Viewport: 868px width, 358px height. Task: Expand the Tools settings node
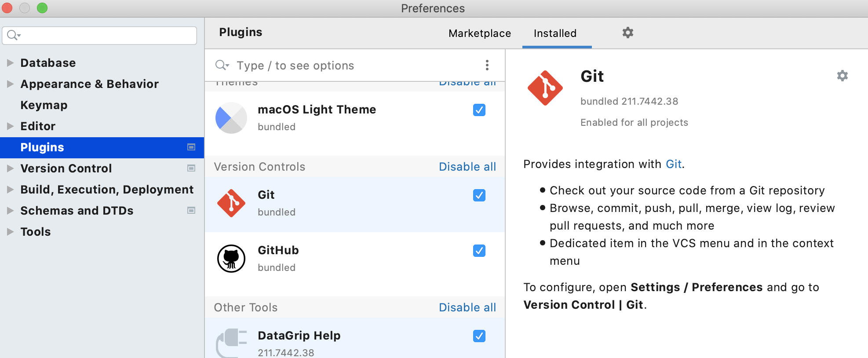point(10,232)
